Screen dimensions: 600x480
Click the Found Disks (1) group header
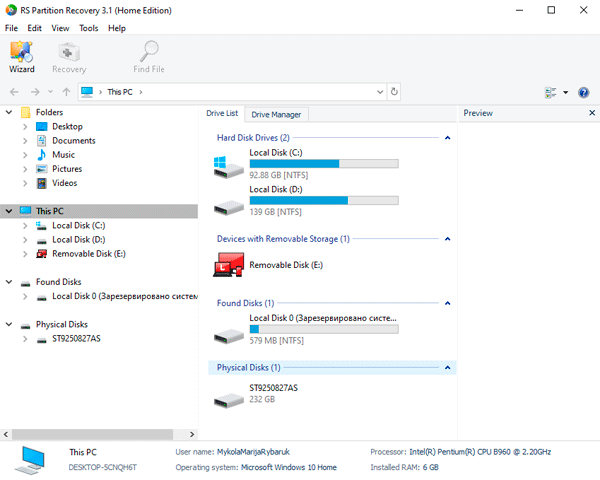(x=246, y=303)
